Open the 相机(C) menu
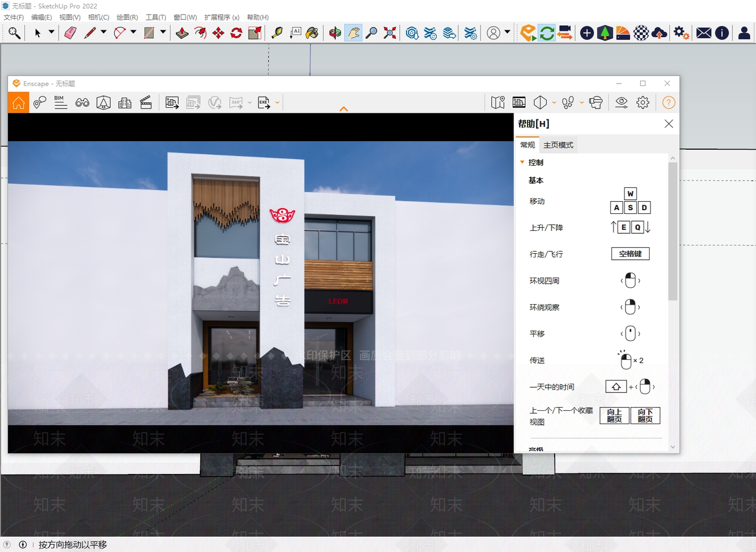This screenshot has height=552, width=756. [98, 17]
